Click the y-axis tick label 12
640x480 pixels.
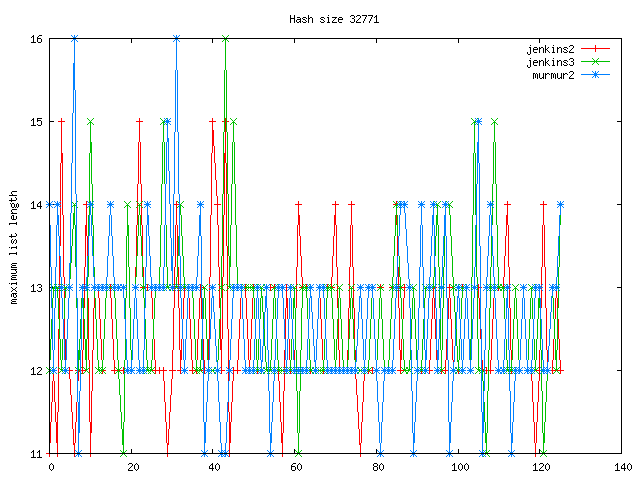coord(35,371)
